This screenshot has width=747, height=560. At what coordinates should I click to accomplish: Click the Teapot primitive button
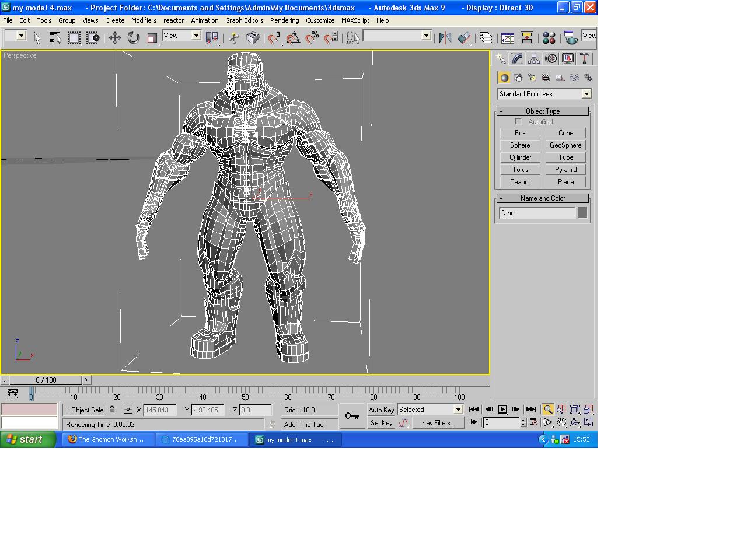(520, 182)
